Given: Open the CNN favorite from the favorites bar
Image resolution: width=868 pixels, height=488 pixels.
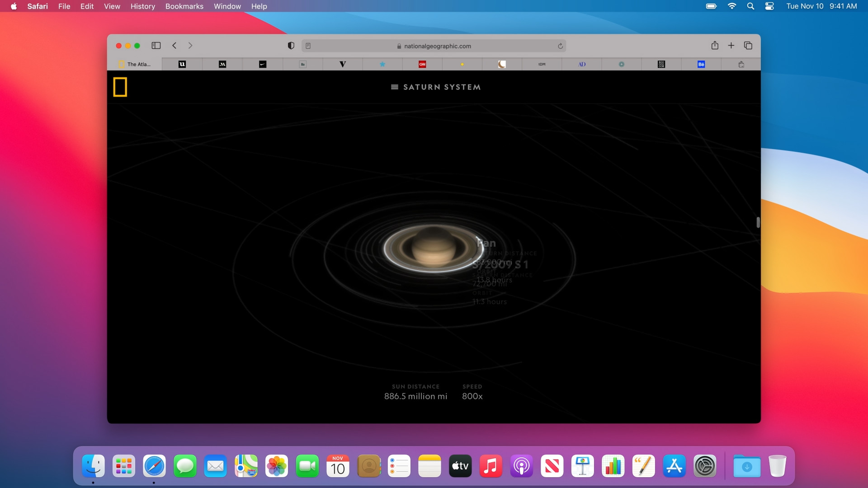Looking at the screenshot, I should pos(422,64).
